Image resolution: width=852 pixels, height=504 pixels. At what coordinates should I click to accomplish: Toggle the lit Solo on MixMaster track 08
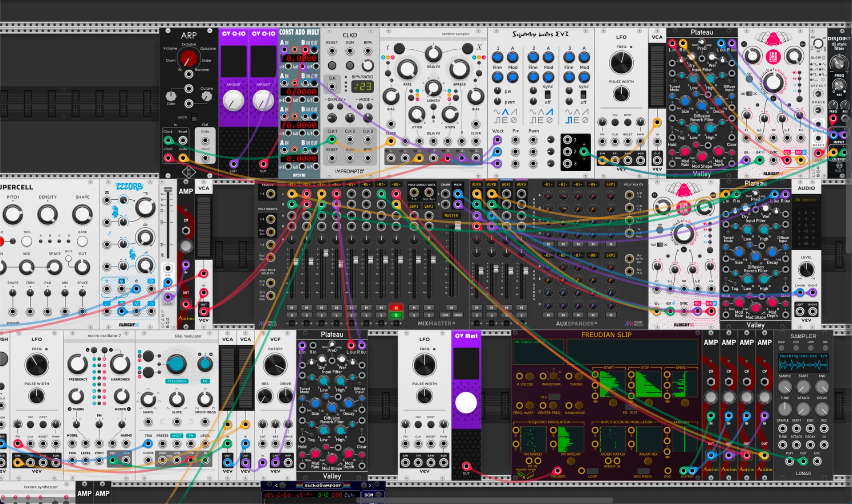396,315
